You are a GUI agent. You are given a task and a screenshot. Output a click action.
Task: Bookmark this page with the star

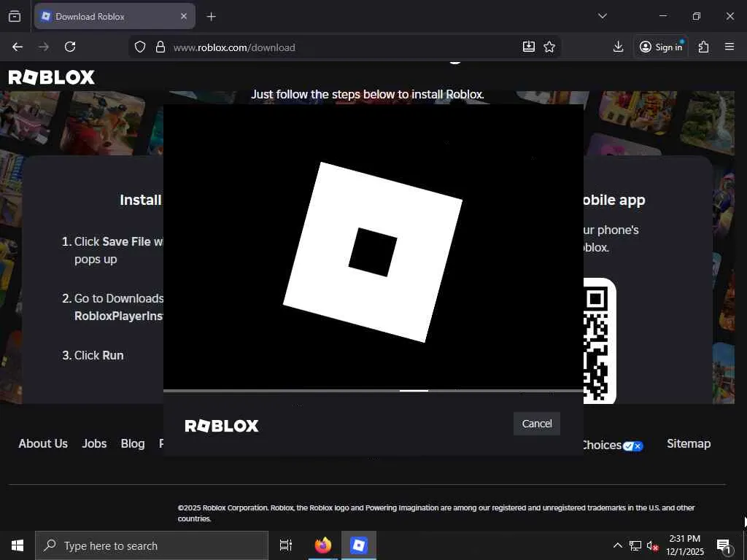549,47
